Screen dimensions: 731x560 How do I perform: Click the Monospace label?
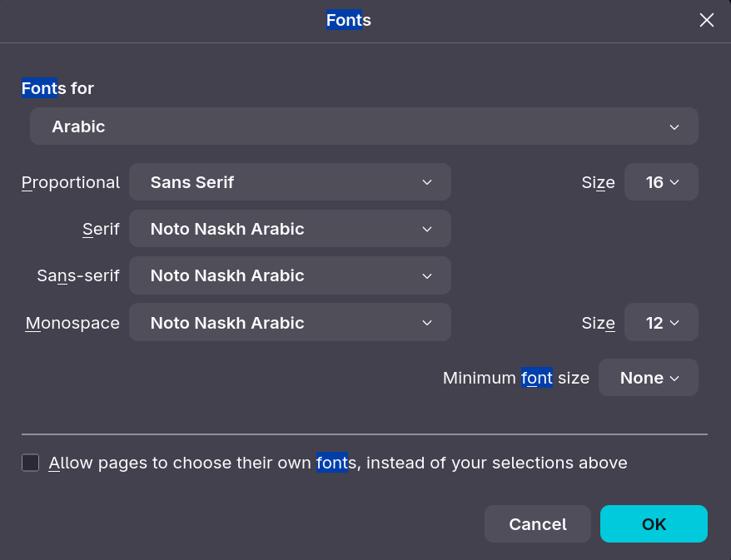tap(72, 323)
